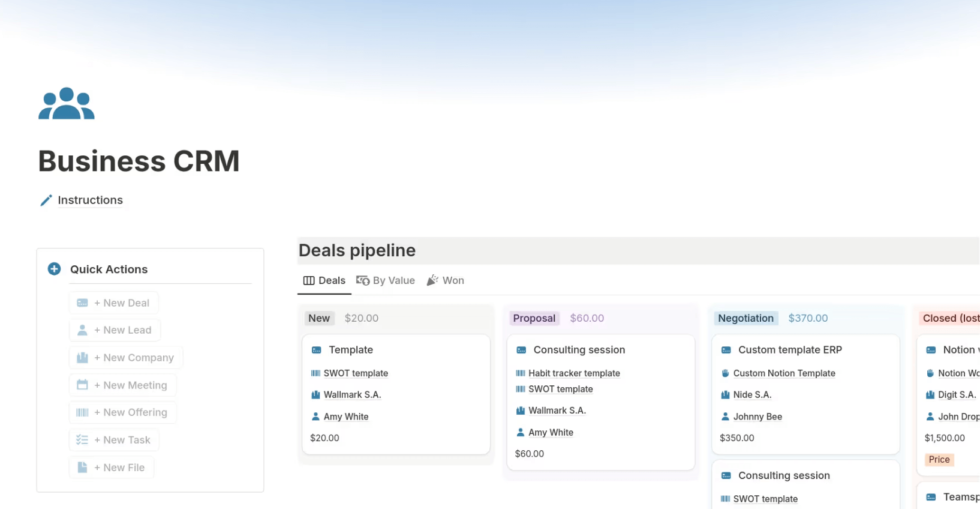980x509 pixels.
Task: Switch to the Deals board tab
Action: point(324,280)
